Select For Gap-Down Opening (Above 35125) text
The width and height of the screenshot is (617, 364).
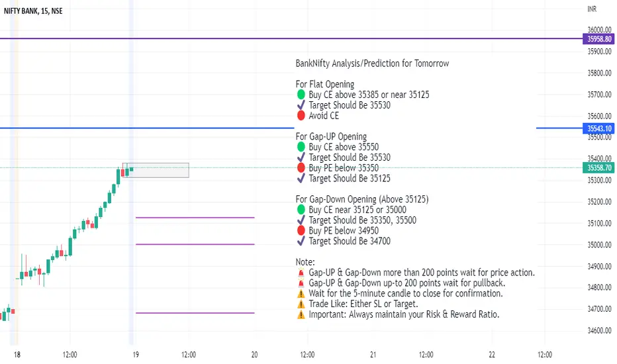click(x=362, y=199)
